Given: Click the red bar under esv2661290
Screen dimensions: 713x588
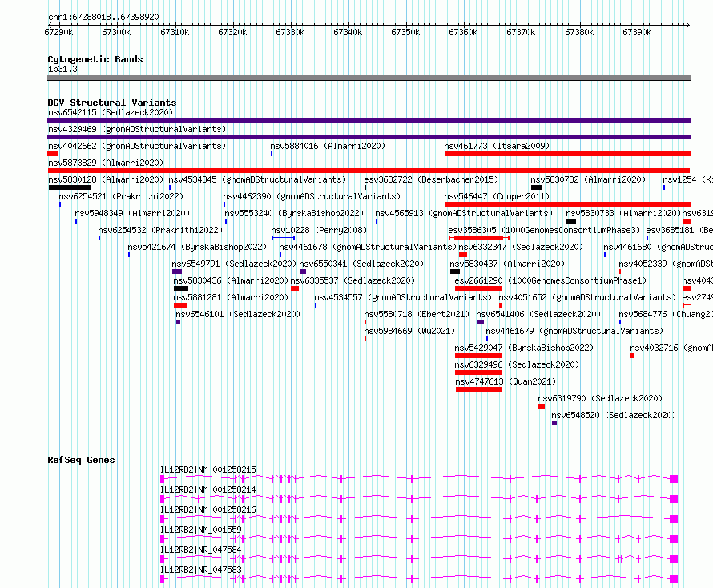Looking at the screenshot, I should pyautogui.click(x=478, y=288).
